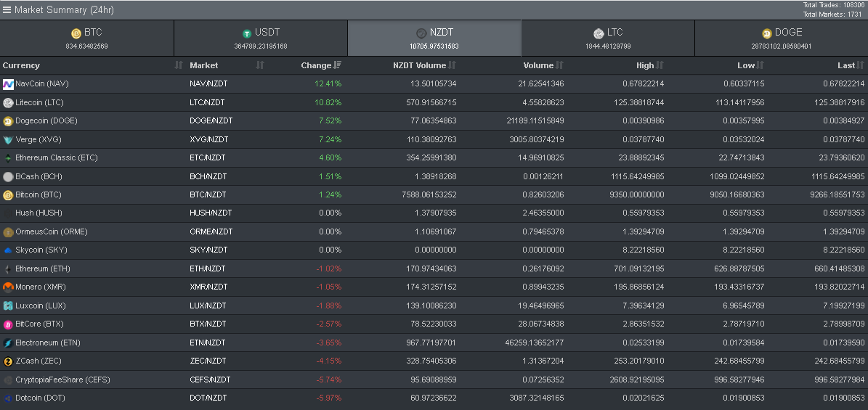Image resolution: width=868 pixels, height=410 pixels.
Task: Click the Monero (XMR) coin logo
Action: [8, 287]
